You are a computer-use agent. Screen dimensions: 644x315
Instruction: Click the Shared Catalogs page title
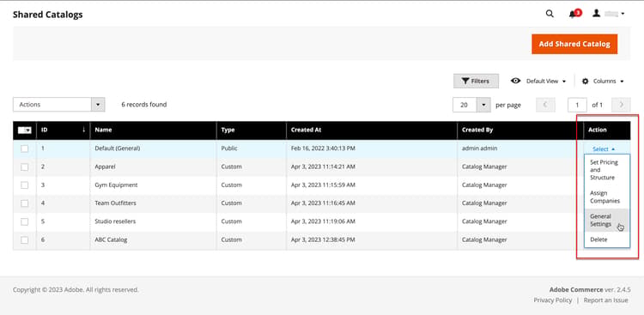click(x=47, y=15)
